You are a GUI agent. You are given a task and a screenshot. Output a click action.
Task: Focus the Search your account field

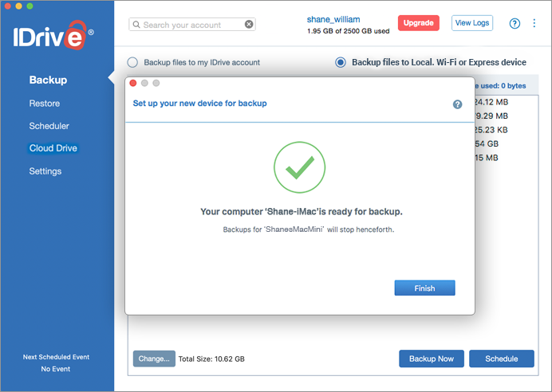click(x=192, y=25)
